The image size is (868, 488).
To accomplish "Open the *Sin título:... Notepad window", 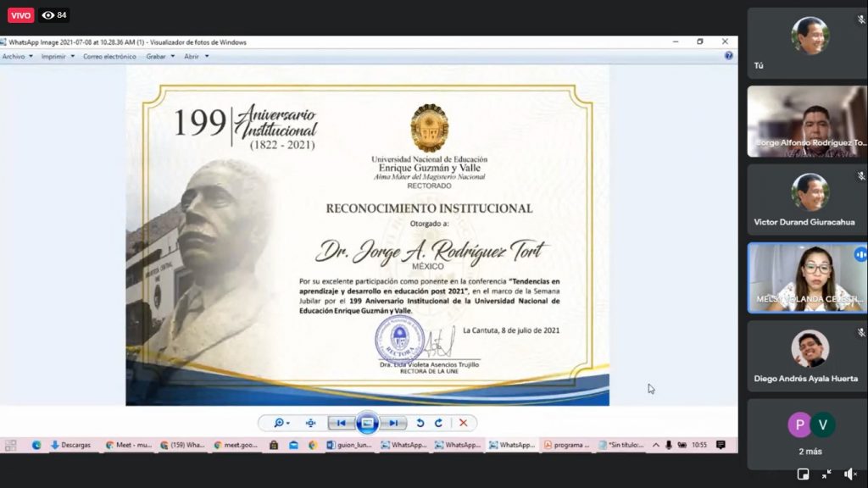I will pos(621,445).
